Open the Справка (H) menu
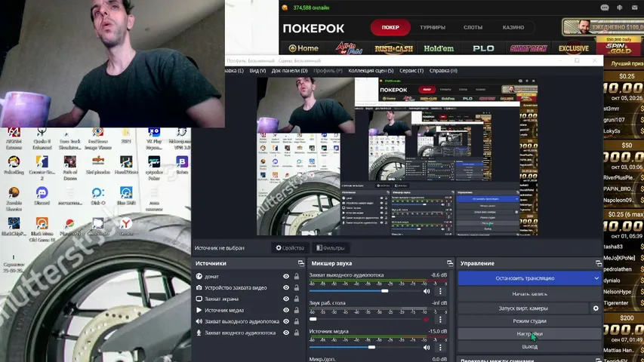The height and width of the screenshot is (362, 644). tap(443, 71)
